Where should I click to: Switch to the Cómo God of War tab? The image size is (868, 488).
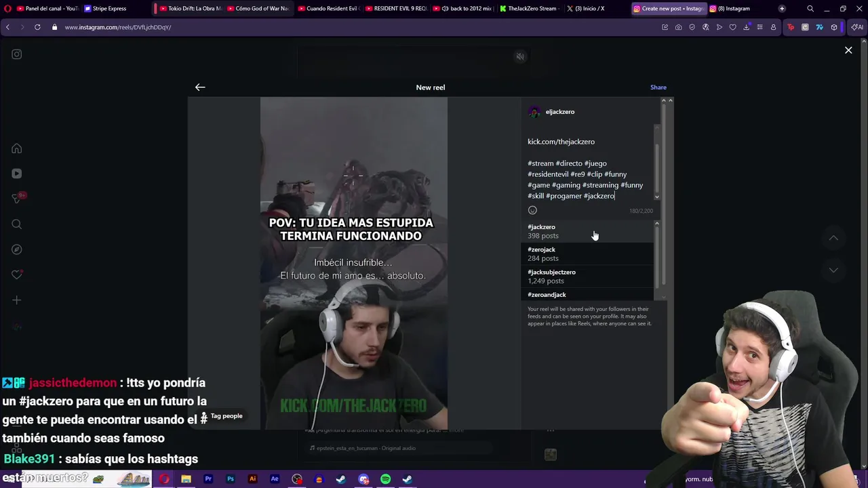click(x=258, y=9)
